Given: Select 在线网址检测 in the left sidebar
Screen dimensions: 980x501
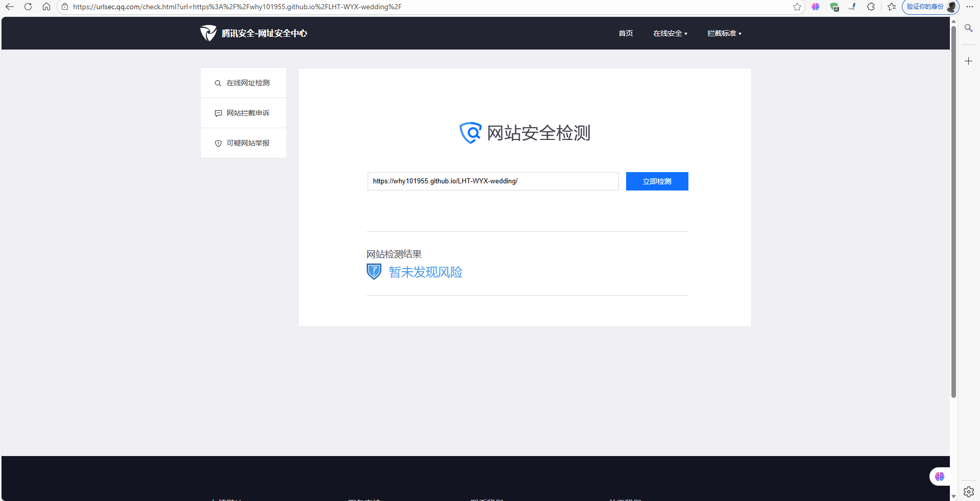Looking at the screenshot, I should (244, 83).
